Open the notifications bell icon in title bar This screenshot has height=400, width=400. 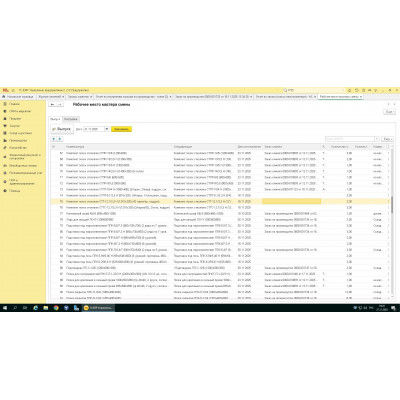click(350, 90)
